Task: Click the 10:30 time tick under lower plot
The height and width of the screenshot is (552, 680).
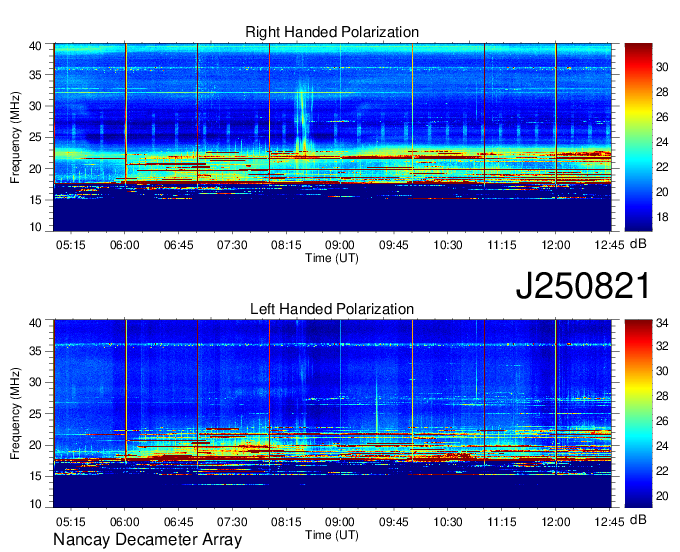Action: pyautogui.click(x=448, y=522)
